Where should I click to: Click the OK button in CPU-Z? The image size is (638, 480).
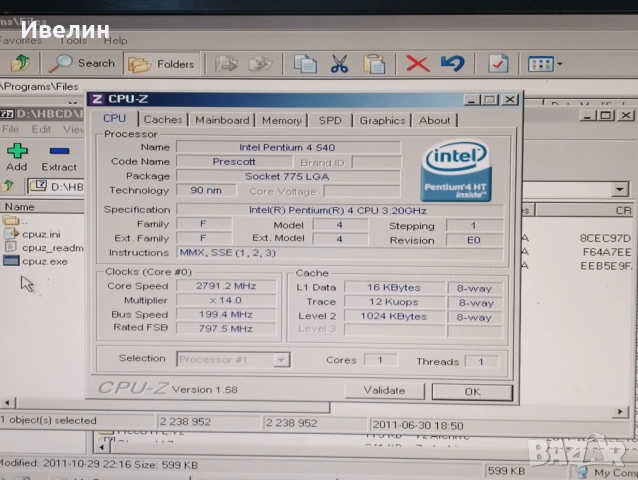pyautogui.click(x=472, y=392)
